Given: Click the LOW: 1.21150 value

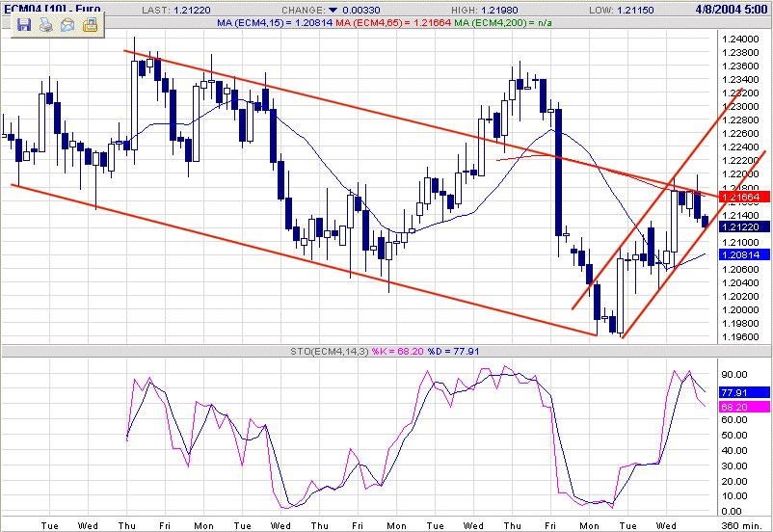Looking at the screenshot, I should click(x=621, y=10).
